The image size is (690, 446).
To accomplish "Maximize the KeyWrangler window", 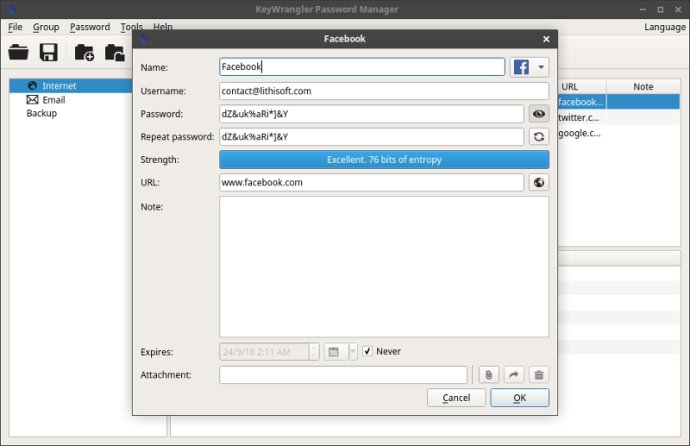I will click(x=660, y=9).
